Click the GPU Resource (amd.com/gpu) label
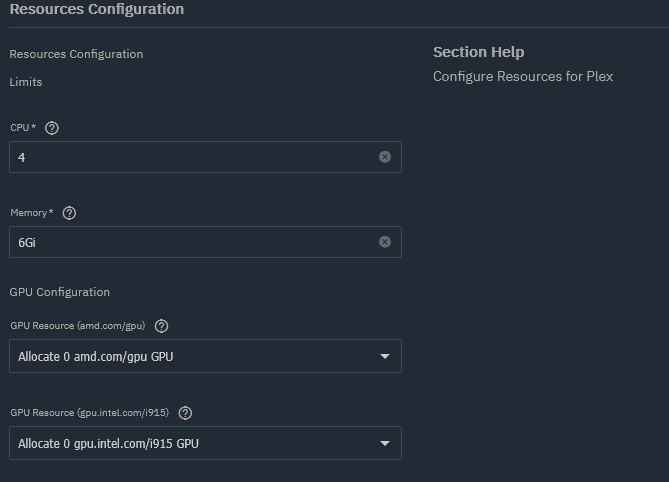Viewport: 669px width, 482px height. click(x=78, y=325)
